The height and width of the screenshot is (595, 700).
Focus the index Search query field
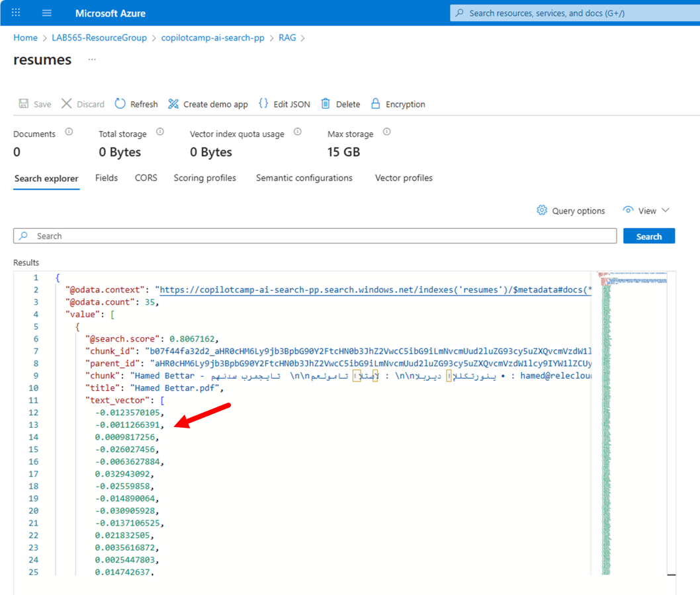coord(315,236)
